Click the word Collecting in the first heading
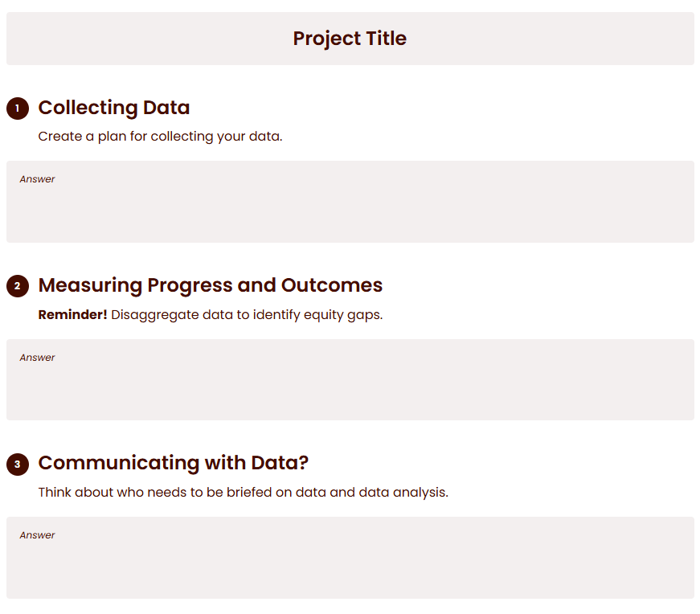Screen dimensions: 700x614 [88, 108]
